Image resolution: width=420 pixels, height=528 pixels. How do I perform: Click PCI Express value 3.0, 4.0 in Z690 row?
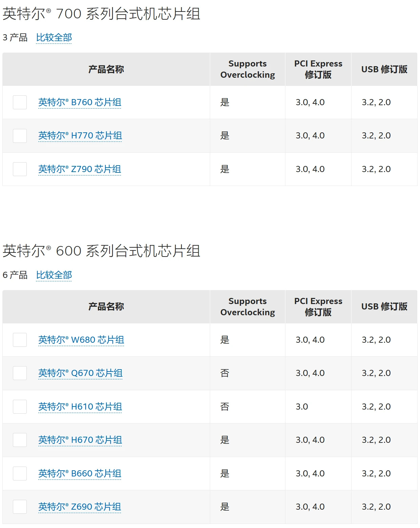click(x=310, y=507)
